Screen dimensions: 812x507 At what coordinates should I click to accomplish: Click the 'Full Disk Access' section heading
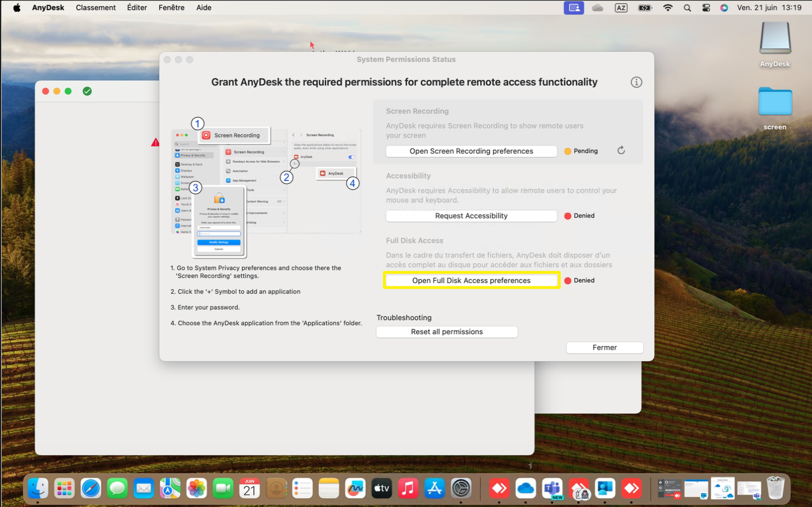tap(415, 240)
